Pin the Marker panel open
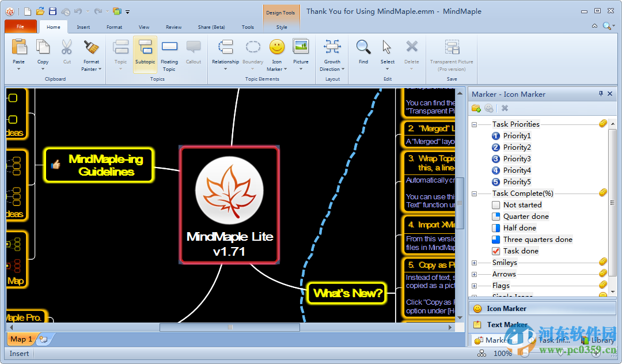 click(x=600, y=93)
